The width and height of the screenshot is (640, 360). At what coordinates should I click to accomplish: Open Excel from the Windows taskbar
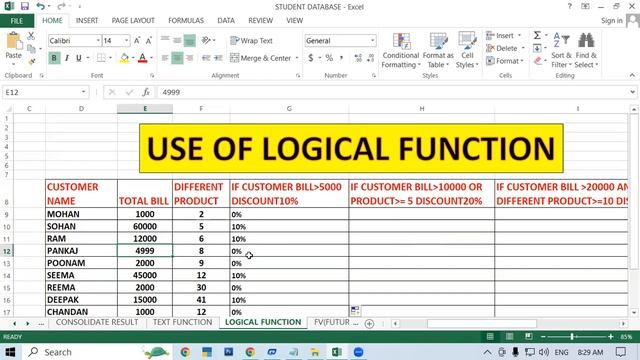click(337, 352)
